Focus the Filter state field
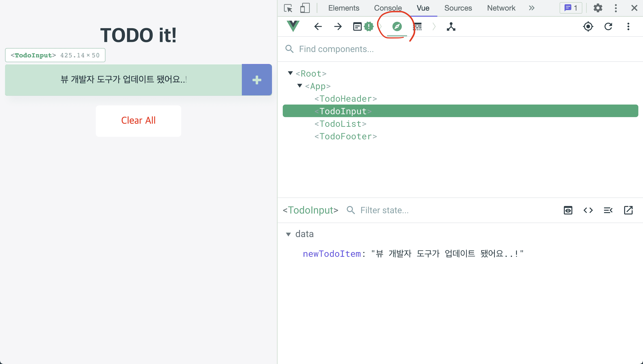The width and height of the screenshot is (643, 364). (x=455, y=210)
